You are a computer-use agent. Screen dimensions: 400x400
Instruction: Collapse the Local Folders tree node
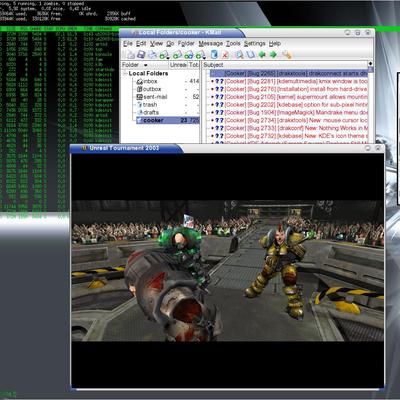[x=125, y=73]
